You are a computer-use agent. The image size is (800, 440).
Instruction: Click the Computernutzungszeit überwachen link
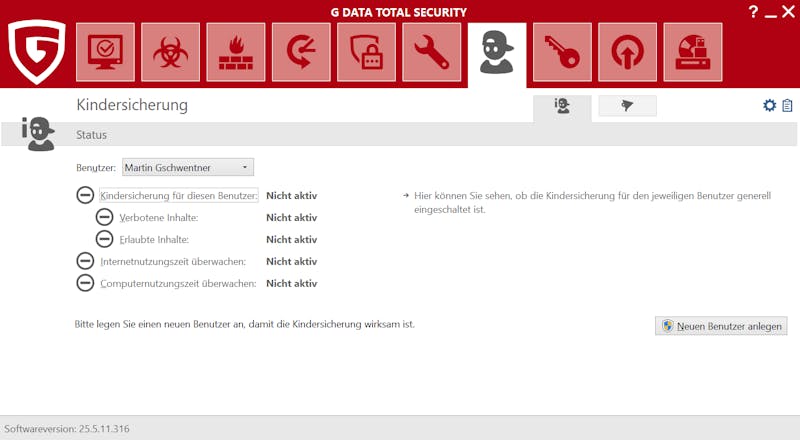coord(178,283)
